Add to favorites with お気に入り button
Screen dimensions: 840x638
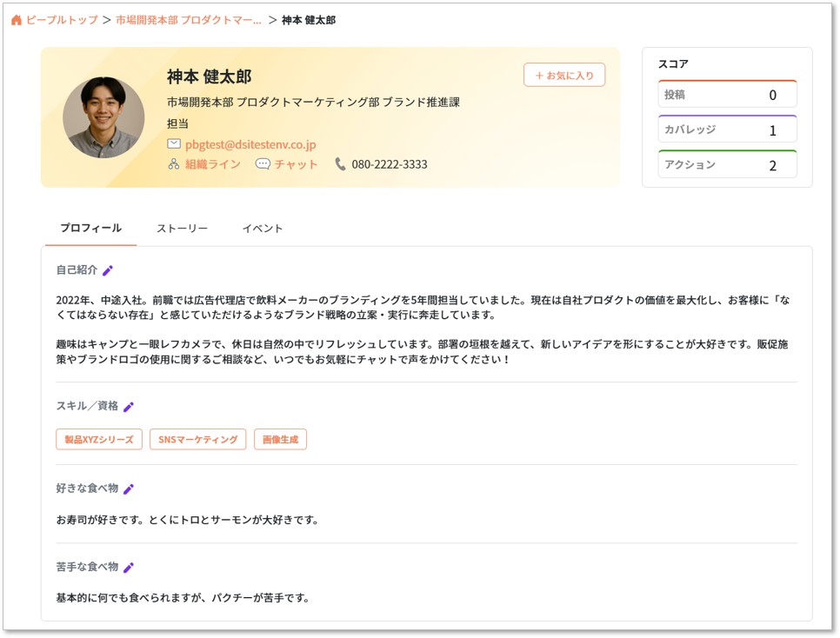(x=564, y=75)
